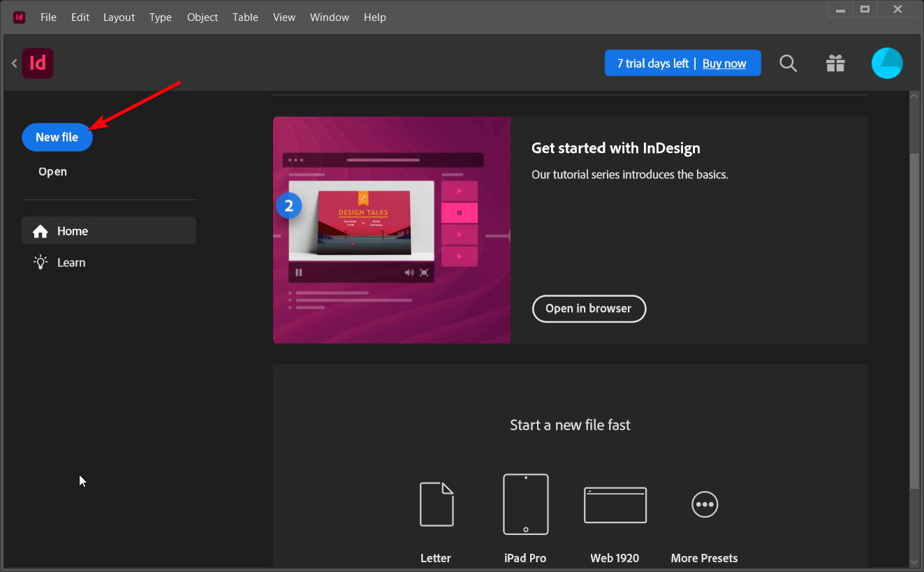The width and height of the screenshot is (924, 572).
Task: Click the vertical scrollbar down arrow
Action: [x=914, y=561]
